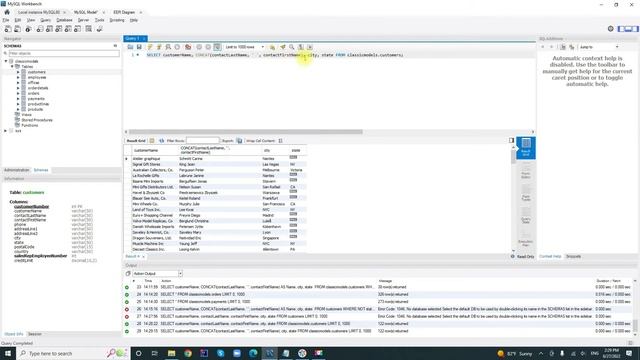The image size is (640, 360).
Task: Open the Query Stats side panel button
Action: click(x=526, y=215)
